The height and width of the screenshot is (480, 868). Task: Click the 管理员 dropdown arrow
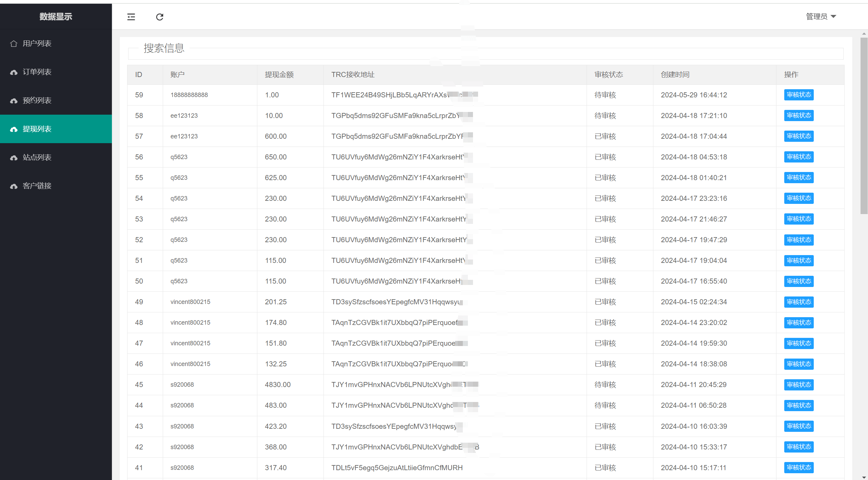834,16
